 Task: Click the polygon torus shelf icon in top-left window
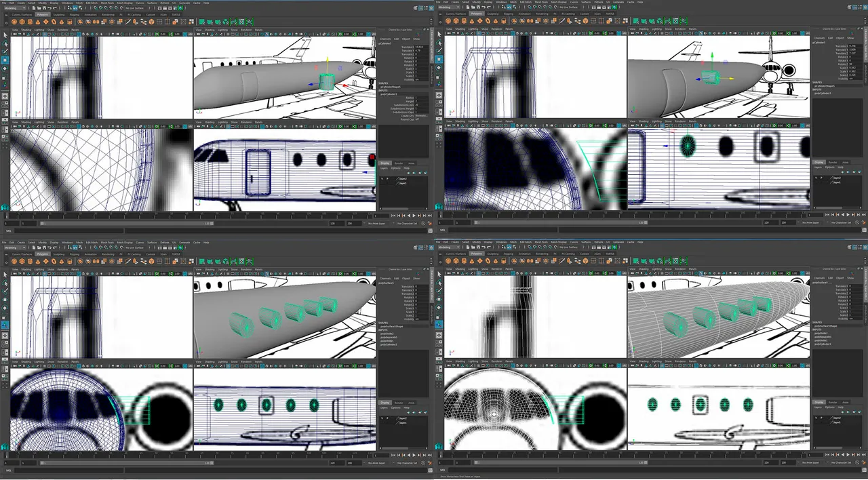click(54, 22)
